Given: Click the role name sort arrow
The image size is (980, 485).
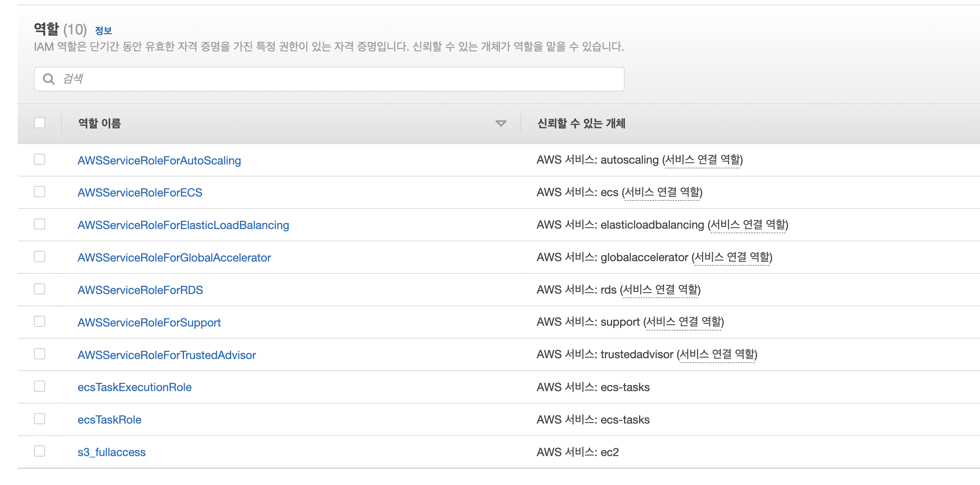Looking at the screenshot, I should [x=501, y=124].
